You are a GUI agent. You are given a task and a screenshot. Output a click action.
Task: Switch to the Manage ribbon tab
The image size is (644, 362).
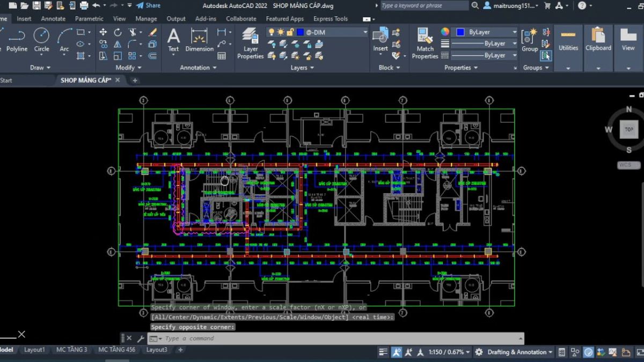coord(146,18)
